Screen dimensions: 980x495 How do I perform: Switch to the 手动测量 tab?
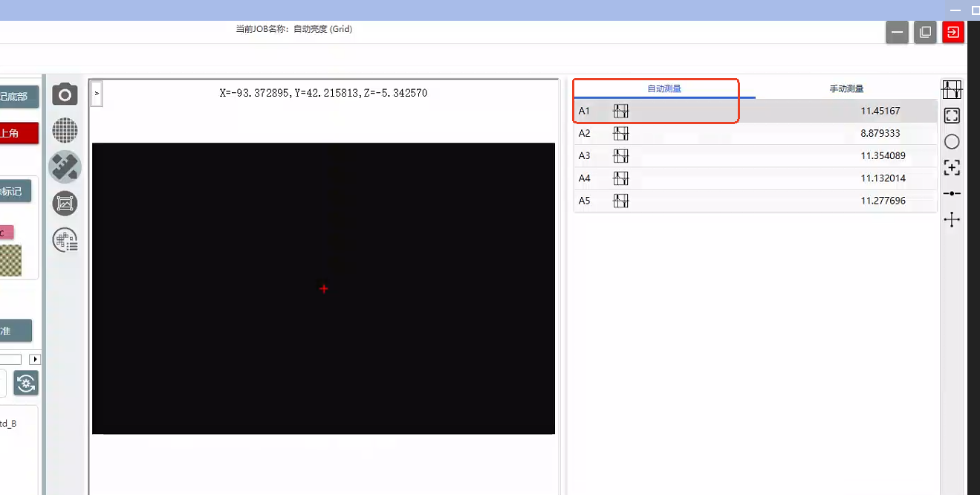coord(846,88)
